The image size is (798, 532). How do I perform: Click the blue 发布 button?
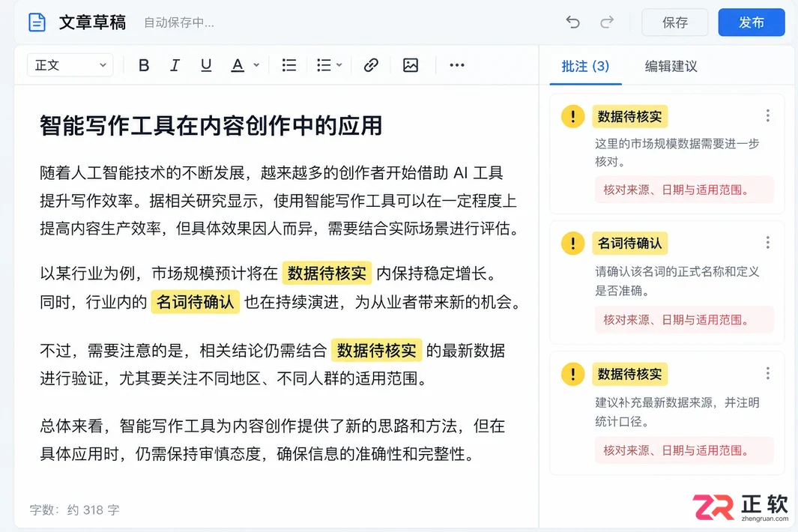pos(752,22)
